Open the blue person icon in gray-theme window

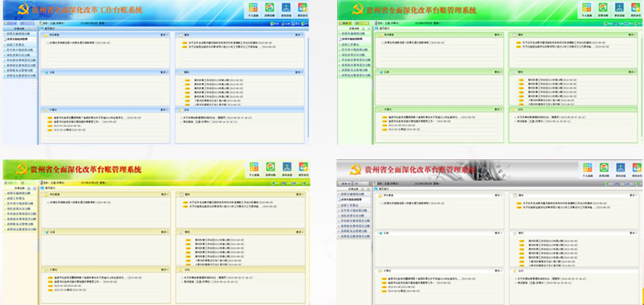tap(620, 167)
